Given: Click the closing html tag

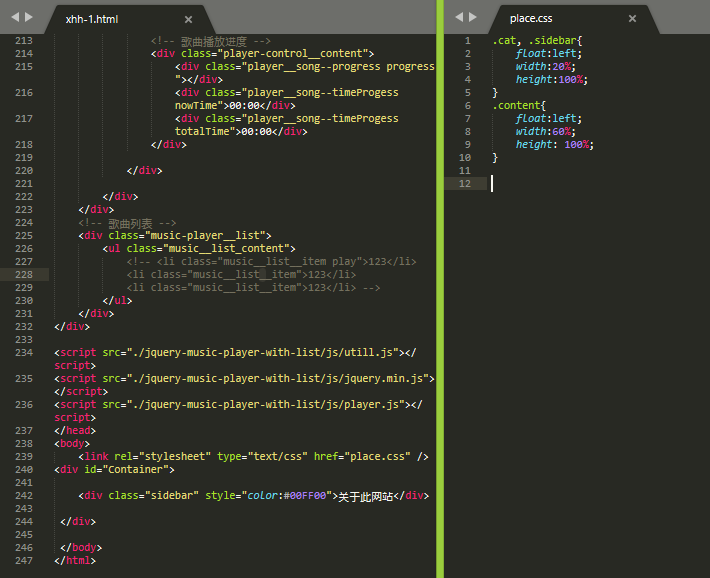Looking at the screenshot, I should (x=75, y=561).
